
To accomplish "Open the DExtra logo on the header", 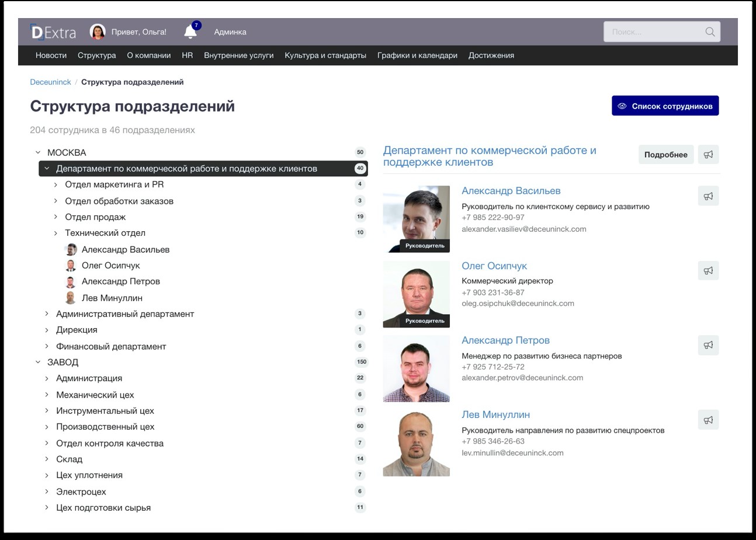I will click(54, 32).
